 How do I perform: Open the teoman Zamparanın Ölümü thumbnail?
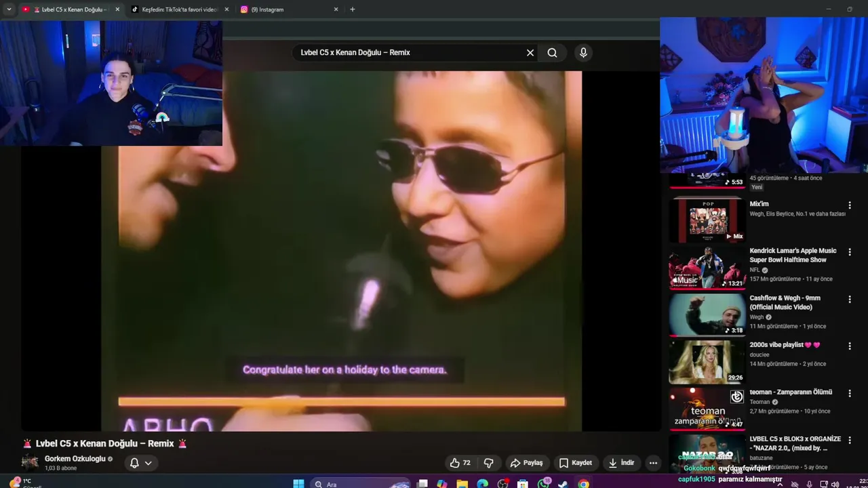[x=707, y=408]
